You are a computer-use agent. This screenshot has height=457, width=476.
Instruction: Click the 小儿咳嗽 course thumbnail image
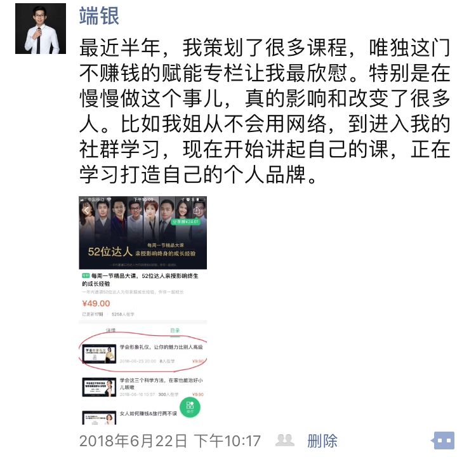[99, 387]
